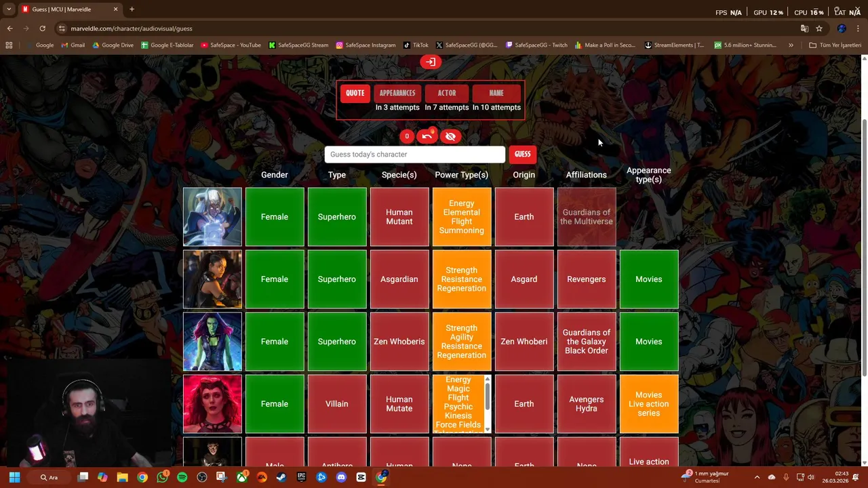Viewport: 868px width, 488px height.
Task: Open the apps grid in bookmarks bar
Action: point(9,45)
